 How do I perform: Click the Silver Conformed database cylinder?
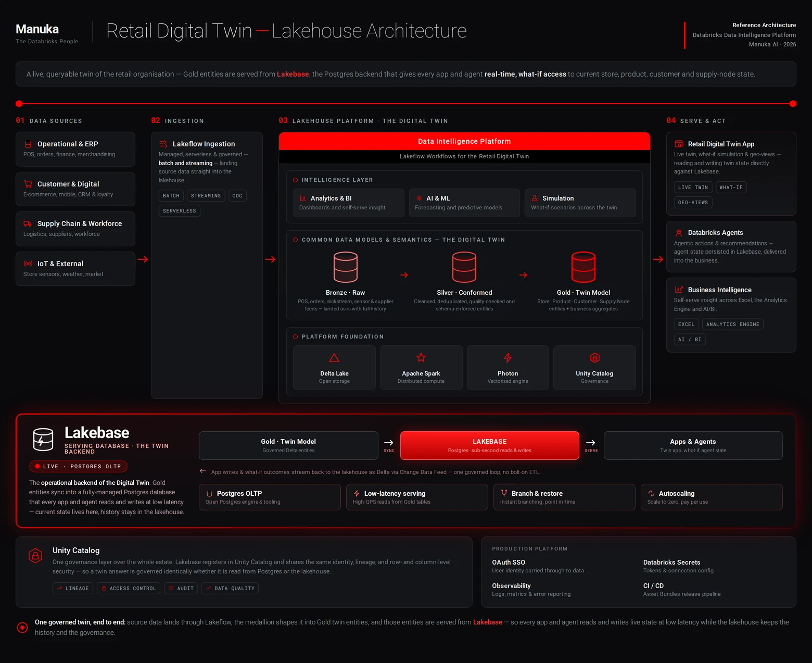click(x=464, y=267)
